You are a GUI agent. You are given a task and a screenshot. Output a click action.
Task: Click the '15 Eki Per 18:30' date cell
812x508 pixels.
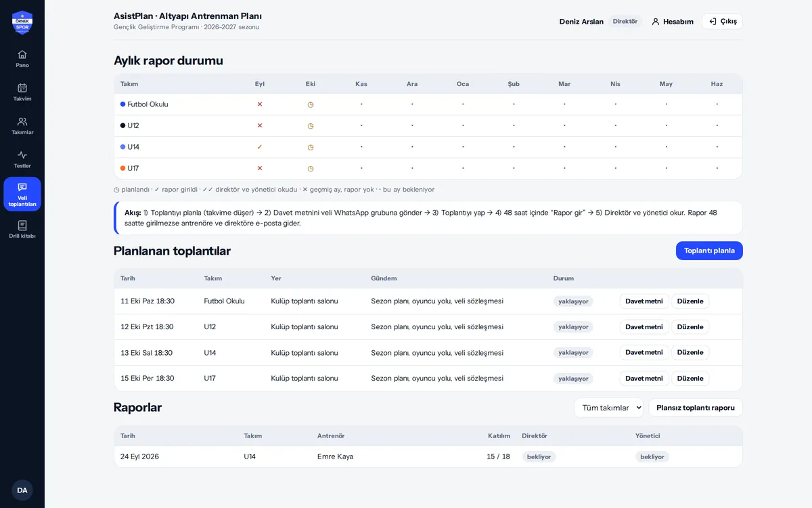click(x=148, y=379)
